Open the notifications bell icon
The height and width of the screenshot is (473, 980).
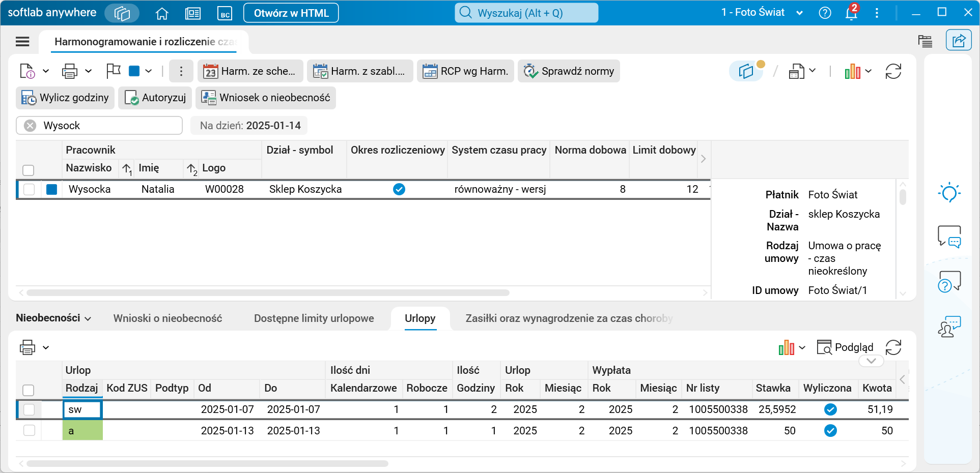[x=851, y=13]
